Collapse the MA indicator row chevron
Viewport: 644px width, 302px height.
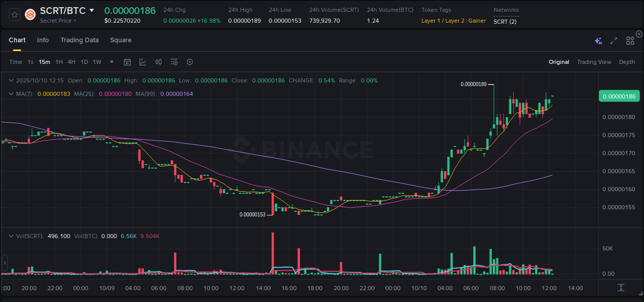[x=11, y=94]
